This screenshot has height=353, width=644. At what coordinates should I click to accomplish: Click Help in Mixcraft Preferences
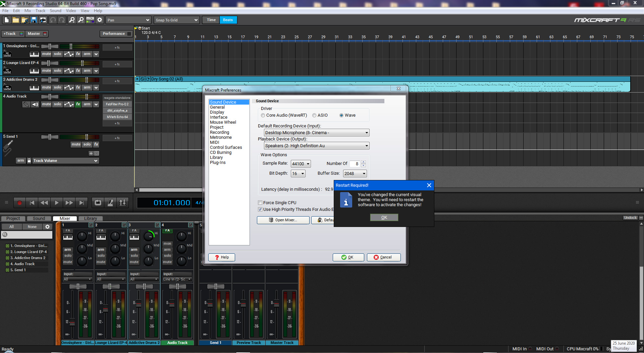(x=222, y=257)
